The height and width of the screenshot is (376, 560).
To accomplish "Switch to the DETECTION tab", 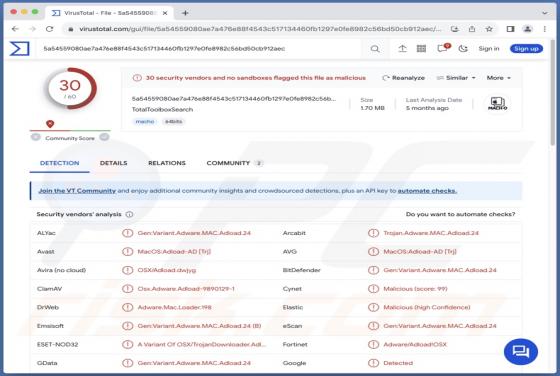I will pos(60,163).
